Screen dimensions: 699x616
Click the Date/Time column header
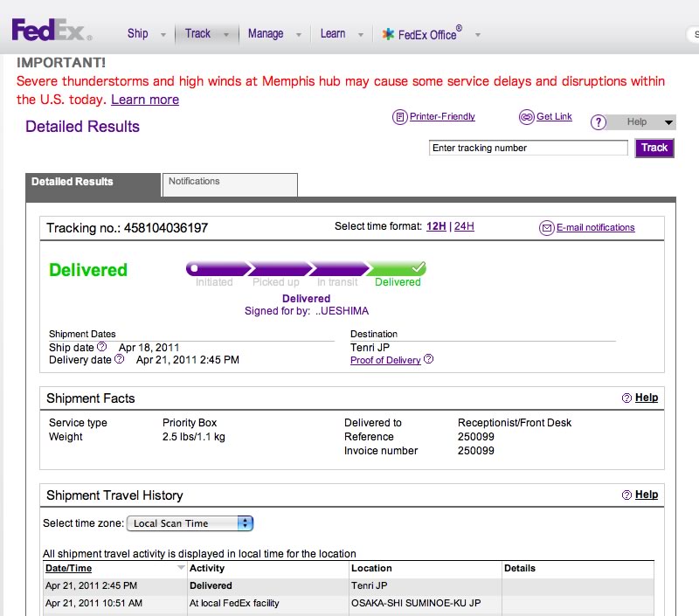pos(69,568)
